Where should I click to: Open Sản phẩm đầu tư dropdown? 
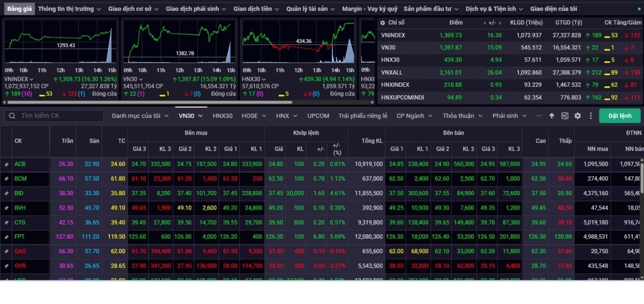431,9
